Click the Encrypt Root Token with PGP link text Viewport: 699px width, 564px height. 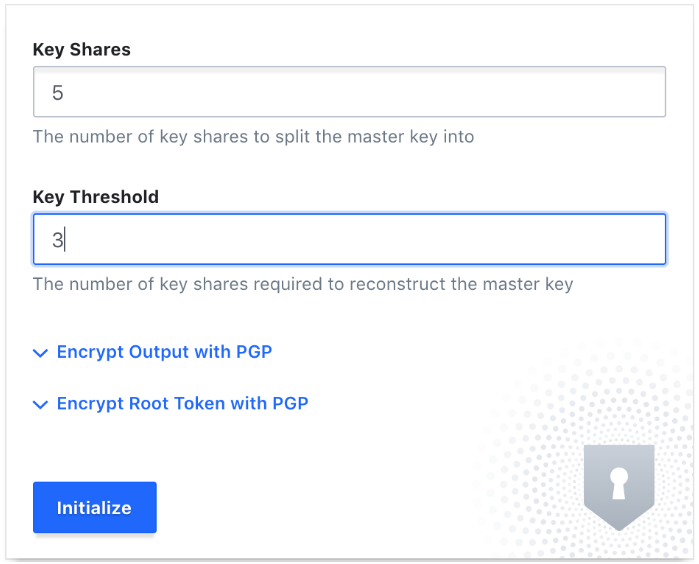coord(183,403)
